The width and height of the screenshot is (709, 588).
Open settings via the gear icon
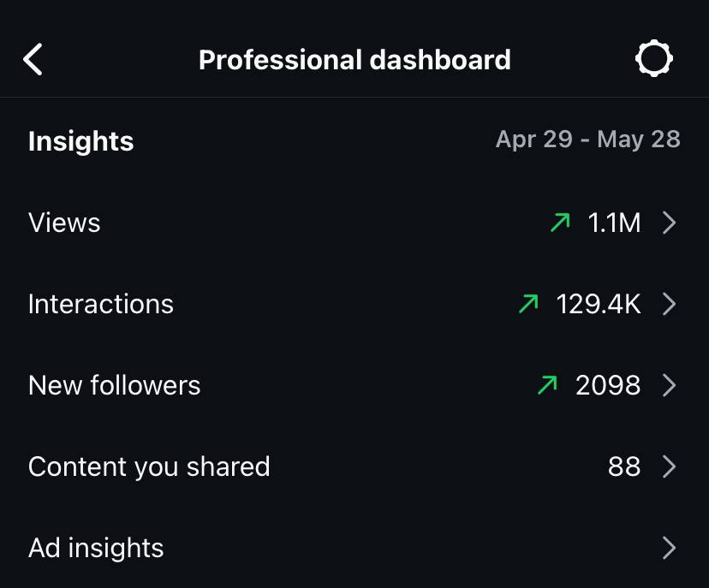654,60
